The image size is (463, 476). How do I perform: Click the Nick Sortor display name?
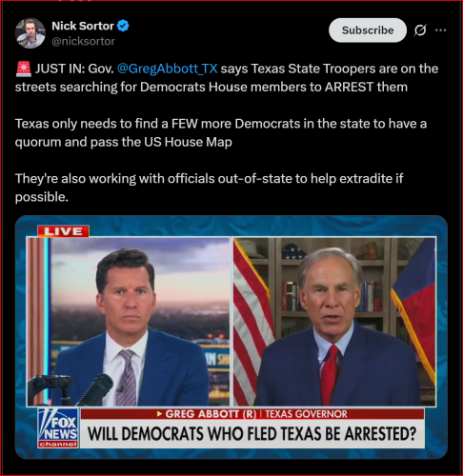click(x=83, y=26)
